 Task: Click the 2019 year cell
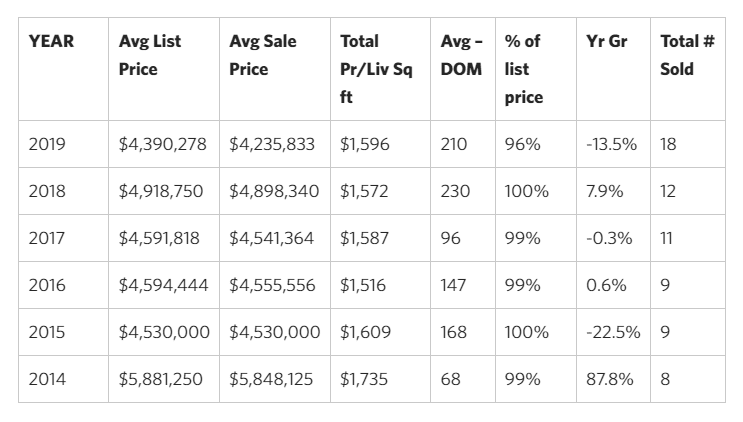click(47, 144)
